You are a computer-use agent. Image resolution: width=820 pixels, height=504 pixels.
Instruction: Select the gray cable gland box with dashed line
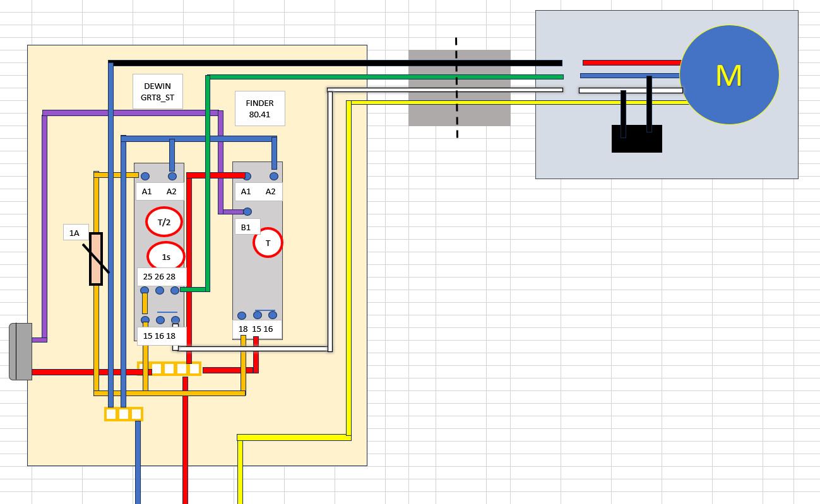[459, 88]
